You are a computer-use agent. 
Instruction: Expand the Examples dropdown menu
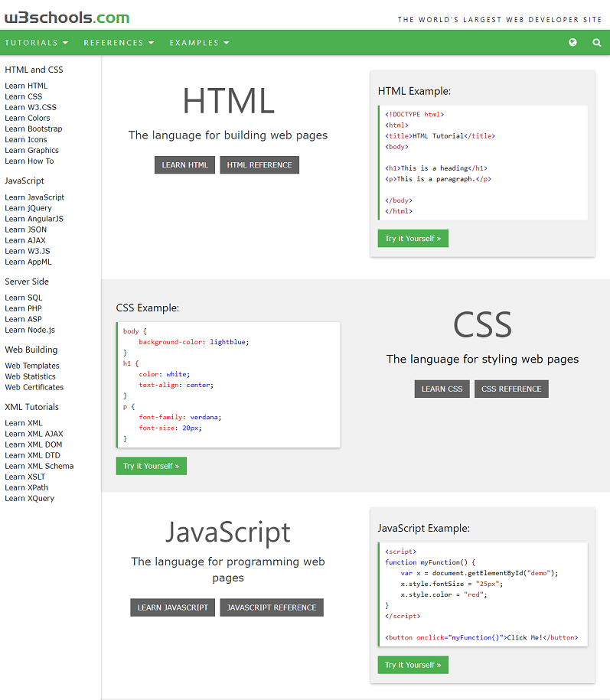(x=199, y=42)
